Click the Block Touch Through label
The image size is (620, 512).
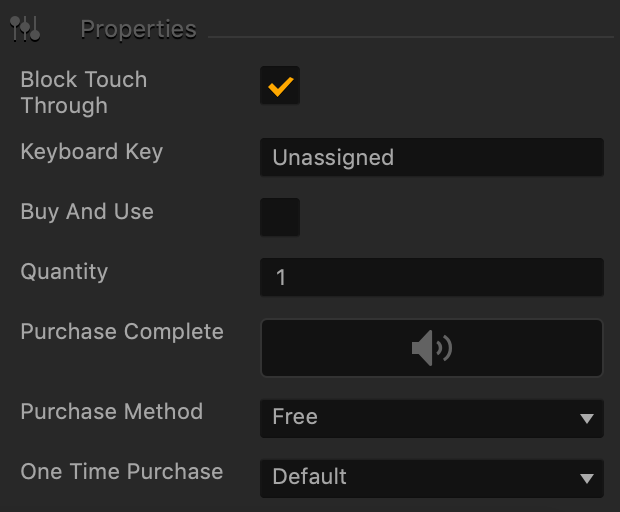coord(84,93)
